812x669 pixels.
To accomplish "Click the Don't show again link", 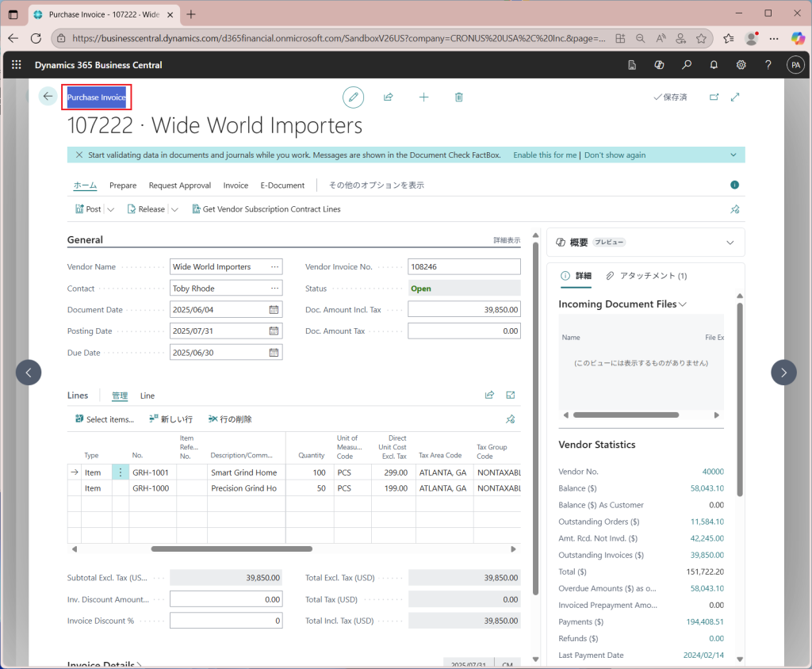I will [x=615, y=155].
